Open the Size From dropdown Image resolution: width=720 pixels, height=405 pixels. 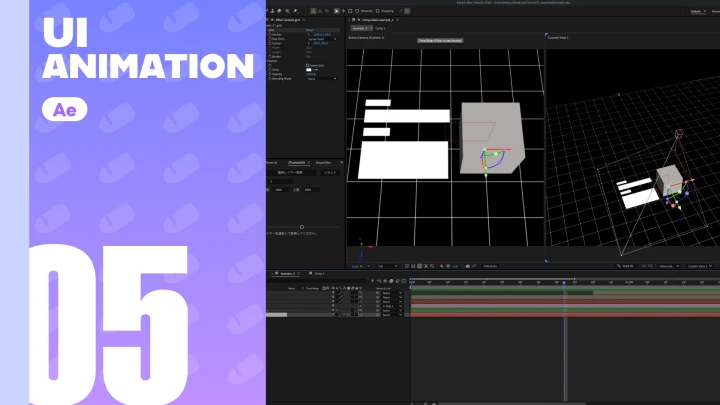tap(322, 39)
